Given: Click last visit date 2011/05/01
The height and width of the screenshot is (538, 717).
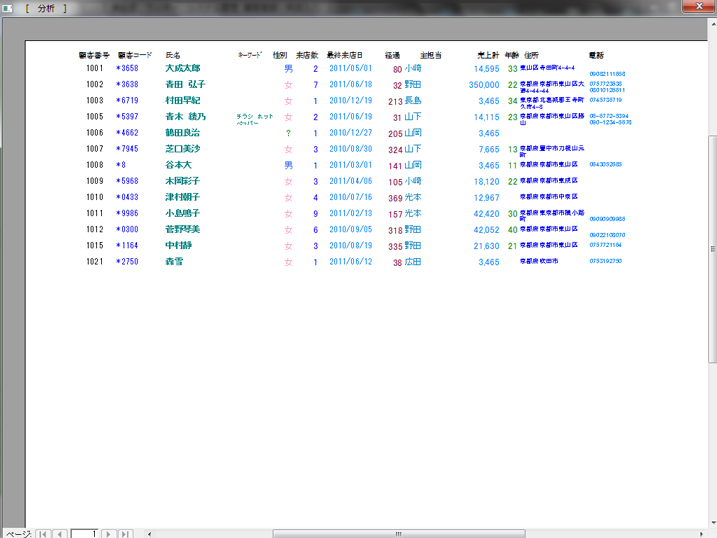Looking at the screenshot, I should point(351,68).
